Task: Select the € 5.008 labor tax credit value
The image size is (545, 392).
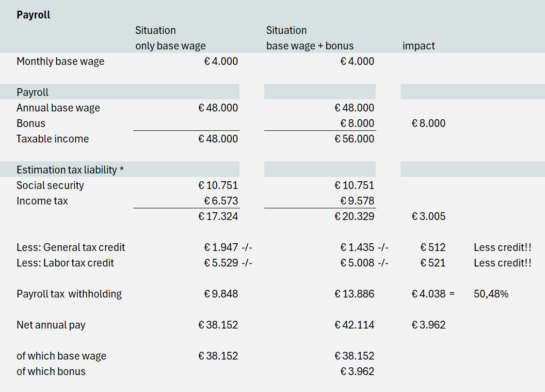Action: point(357,263)
